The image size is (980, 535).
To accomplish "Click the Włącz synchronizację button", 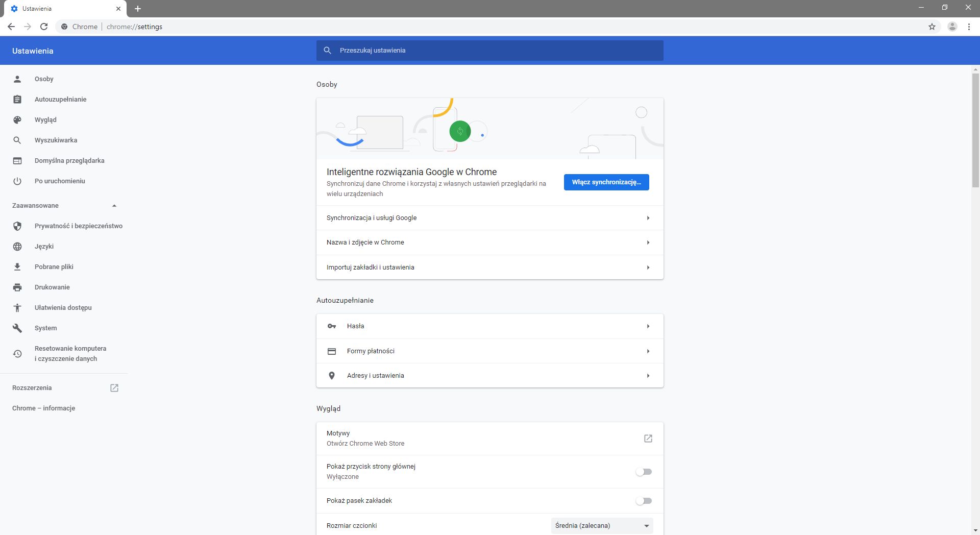I will [606, 182].
